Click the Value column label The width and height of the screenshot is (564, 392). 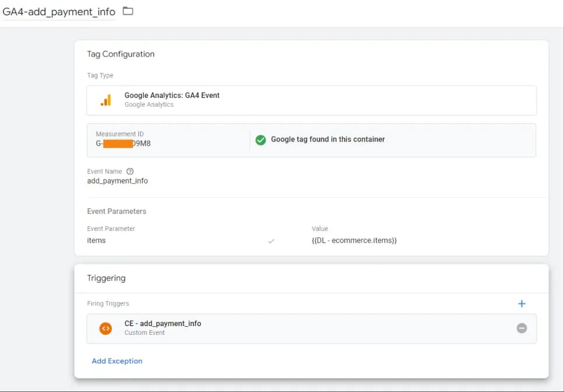tap(320, 229)
